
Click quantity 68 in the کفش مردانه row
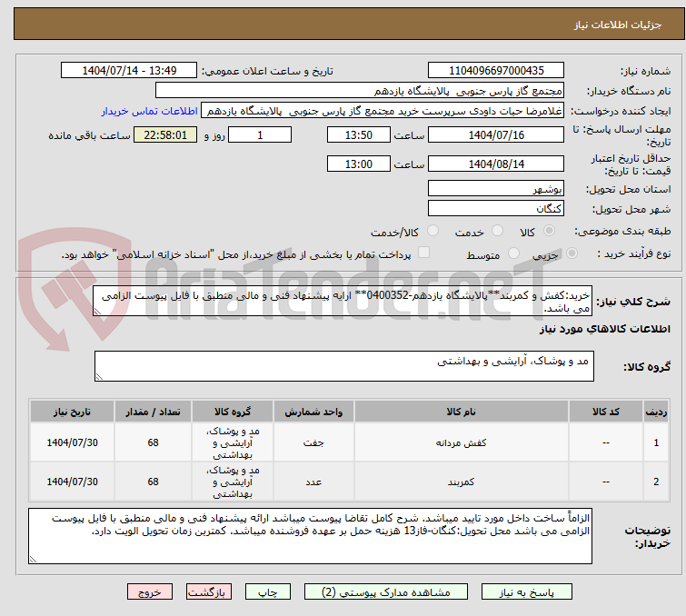tap(153, 442)
